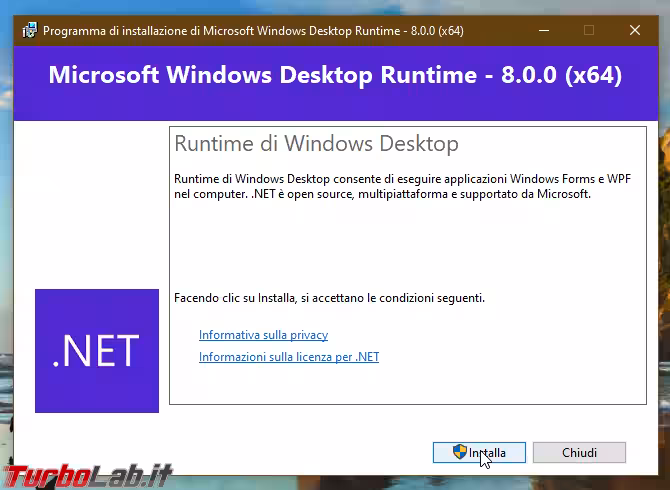The height and width of the screenshot is (490, 670).
Task: Click the desktop wallpaper right of the window
Action: [x=664, y=300]
